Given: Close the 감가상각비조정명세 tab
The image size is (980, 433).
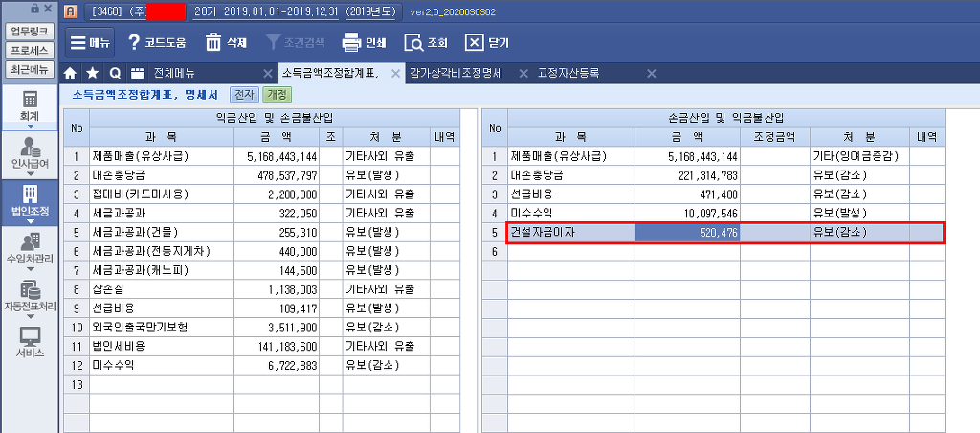Looking at the screenshot, I should (523, 73).
